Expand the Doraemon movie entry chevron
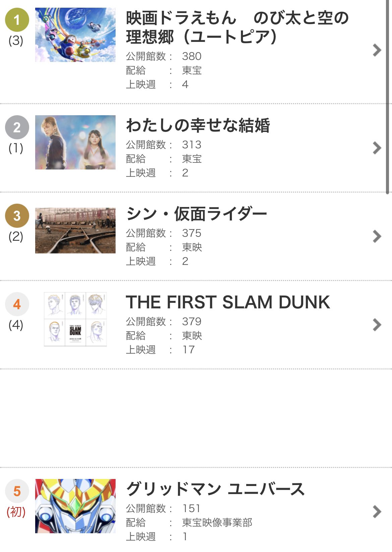The image size is (392, 552). pos(377,50)
